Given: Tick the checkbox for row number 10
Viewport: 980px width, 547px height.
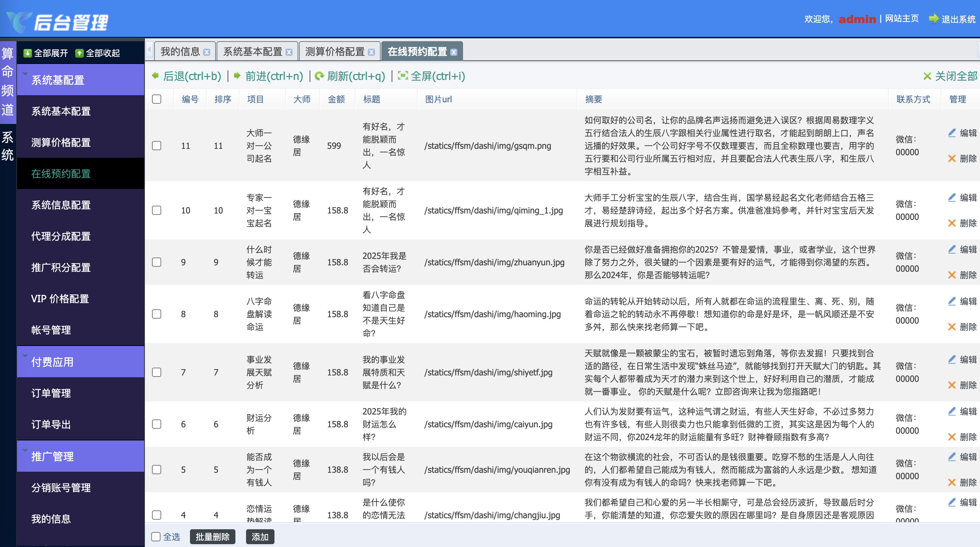Looking at the screenshot, I should [156, 210].
